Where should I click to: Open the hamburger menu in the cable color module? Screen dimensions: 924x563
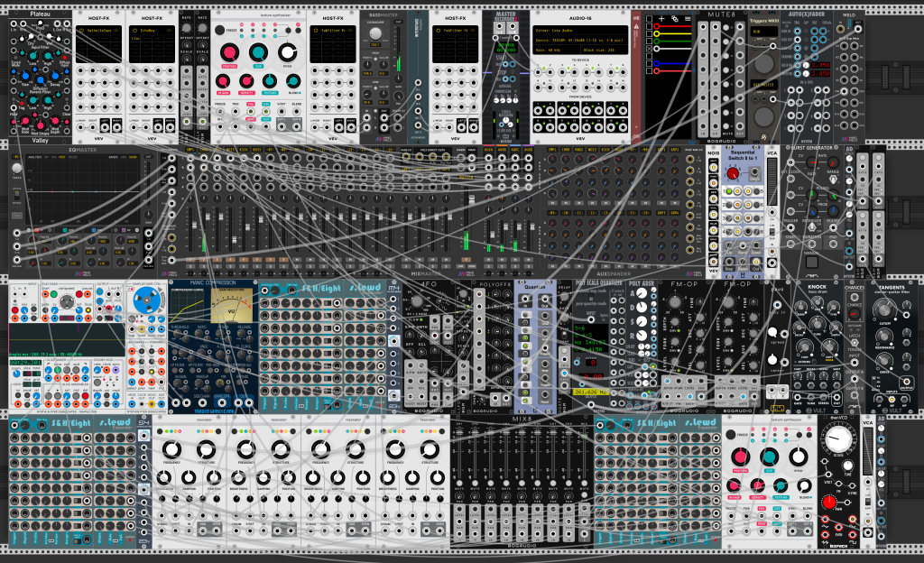688,19
